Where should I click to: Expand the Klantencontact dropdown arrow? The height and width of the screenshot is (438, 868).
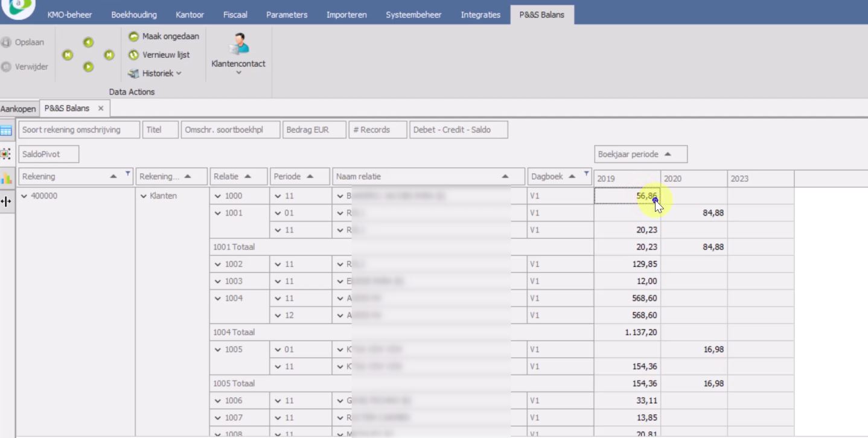click(238, 73)
